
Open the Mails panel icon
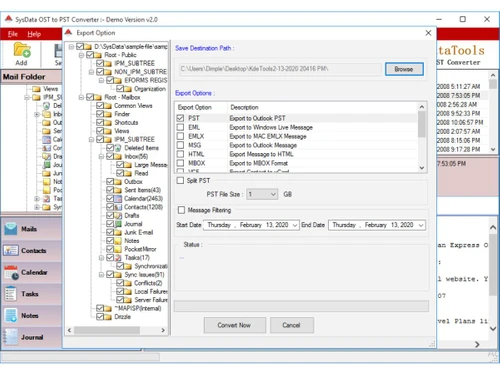coord(11,229)
